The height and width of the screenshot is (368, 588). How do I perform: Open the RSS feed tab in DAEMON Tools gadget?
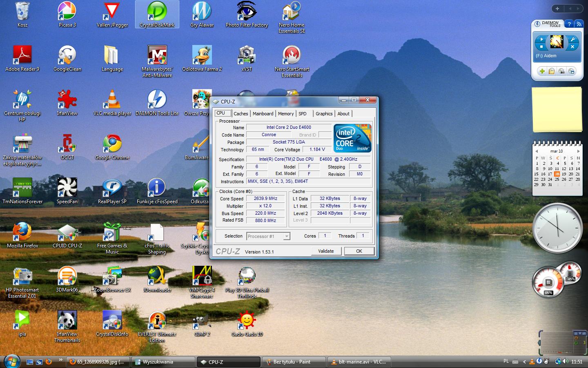tap(579, 24)
